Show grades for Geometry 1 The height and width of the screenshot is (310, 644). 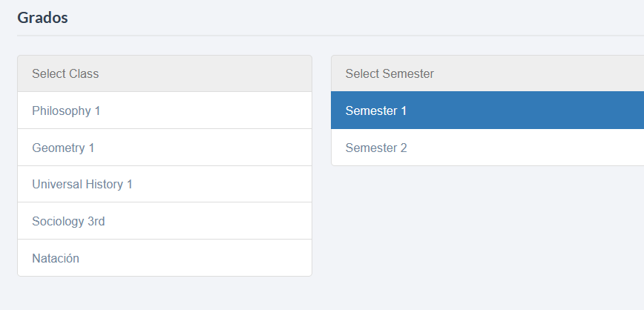coord(63,148)
